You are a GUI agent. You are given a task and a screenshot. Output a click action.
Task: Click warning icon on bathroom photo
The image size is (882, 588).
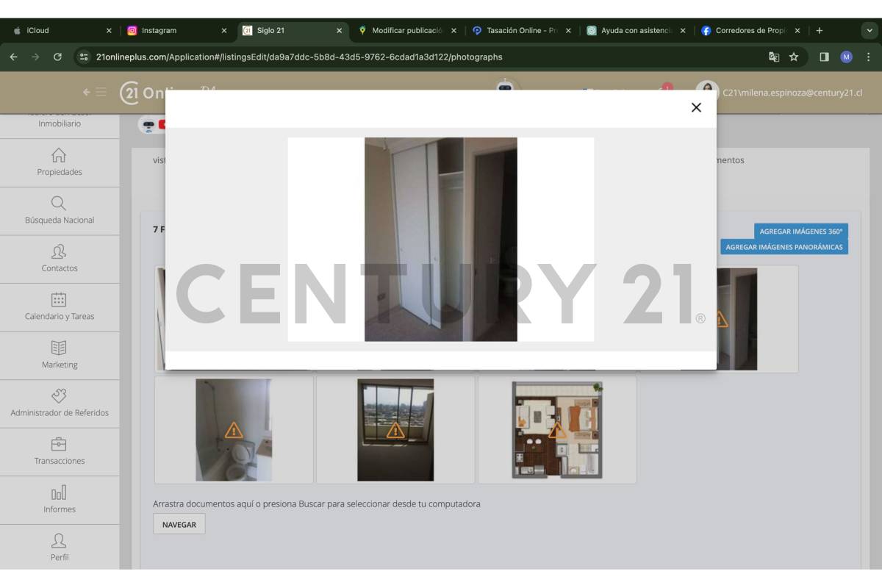(234, 430)
